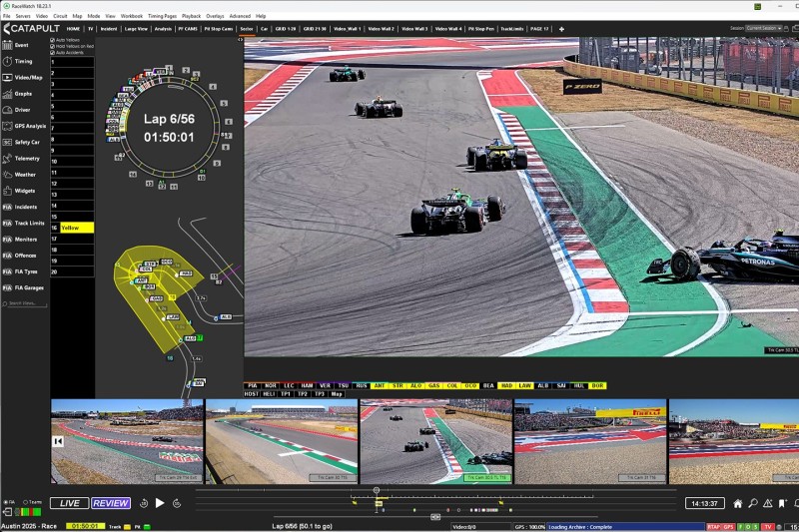The image size is (799, 532).
Task: Click the home icon near clock
Action: 737,503
